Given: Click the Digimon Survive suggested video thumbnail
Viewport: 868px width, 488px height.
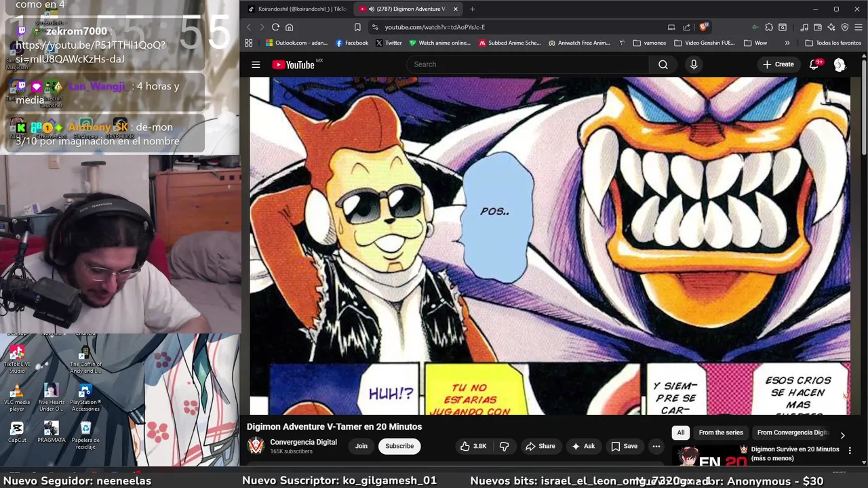Looking at the screenshot, I should pyautogui.click(x=710, y=456).
